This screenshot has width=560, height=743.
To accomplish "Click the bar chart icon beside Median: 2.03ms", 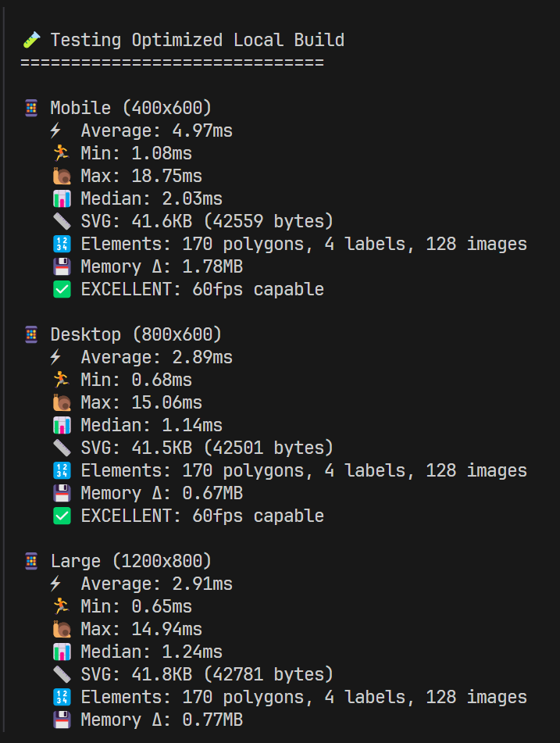I will (x=62, y=198).
